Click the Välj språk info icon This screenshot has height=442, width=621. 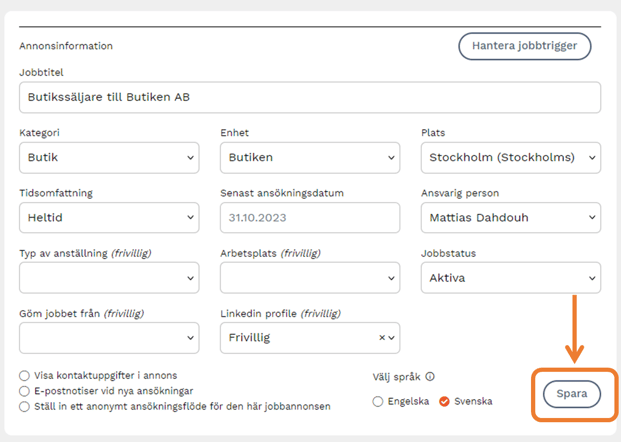430,377
